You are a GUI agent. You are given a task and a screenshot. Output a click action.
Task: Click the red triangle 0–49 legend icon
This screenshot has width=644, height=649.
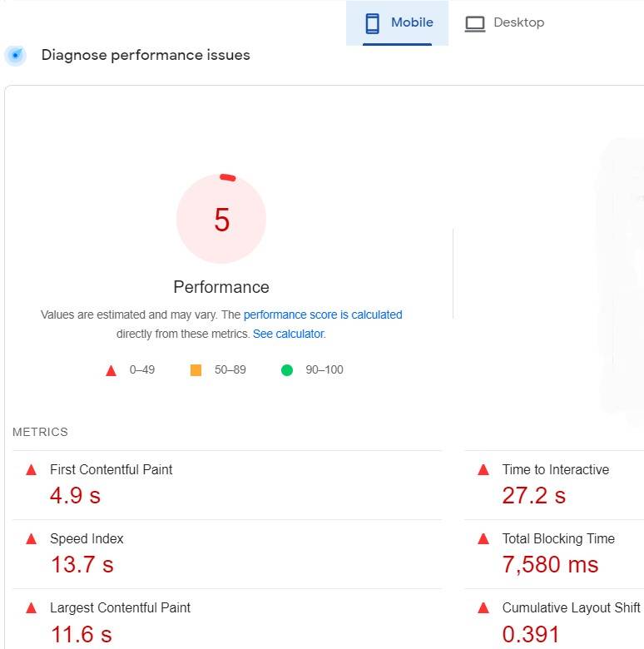[111, 370]
